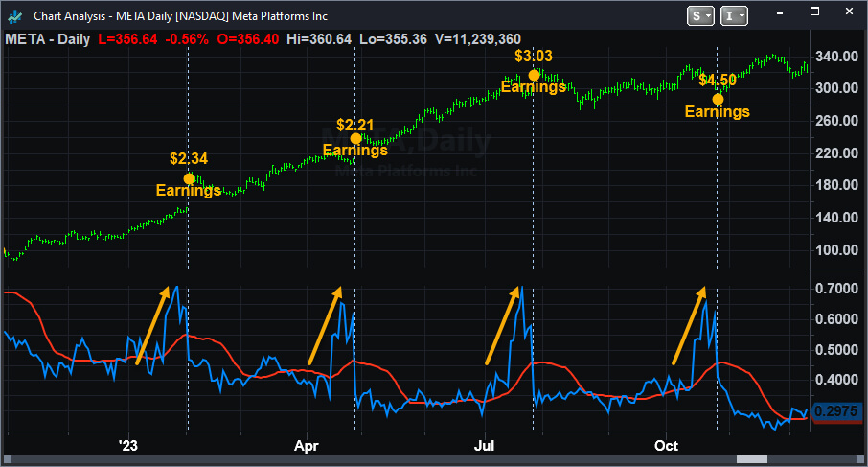
Task: Click the $3.03 earnings value label
Action: (534, 56)
